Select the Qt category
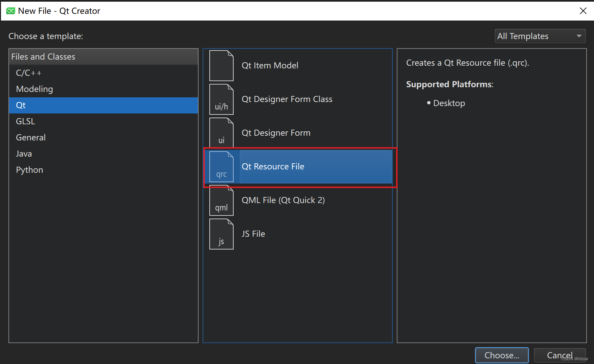 (103, 105)
